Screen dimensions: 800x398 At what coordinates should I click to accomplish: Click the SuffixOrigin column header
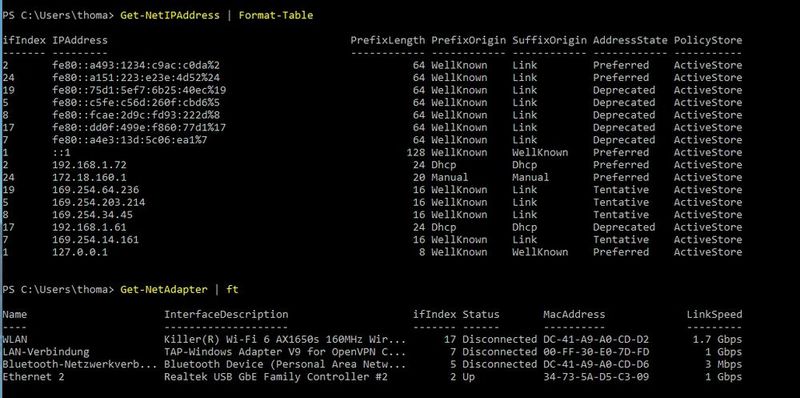point(549,40)
